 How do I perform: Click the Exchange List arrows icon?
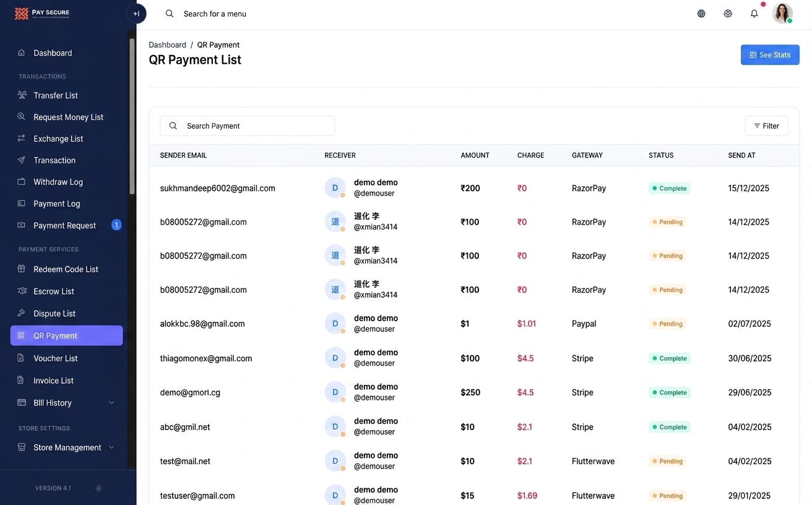point(22,139)
